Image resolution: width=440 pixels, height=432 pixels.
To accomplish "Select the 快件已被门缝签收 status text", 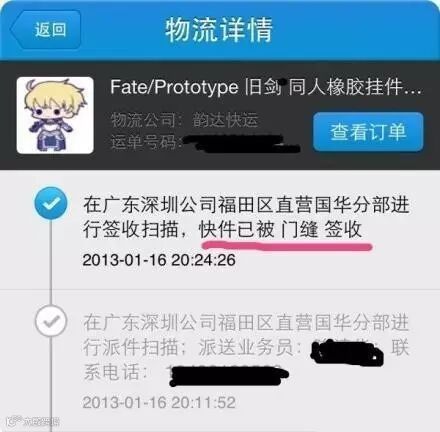I will coord(280,230).
